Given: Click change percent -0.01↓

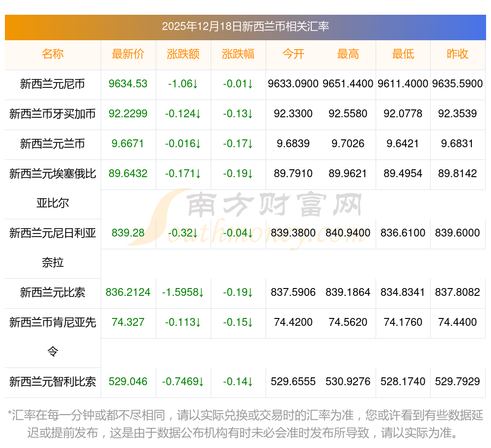Looking at the screenshot, I should (x=238, y=83).
